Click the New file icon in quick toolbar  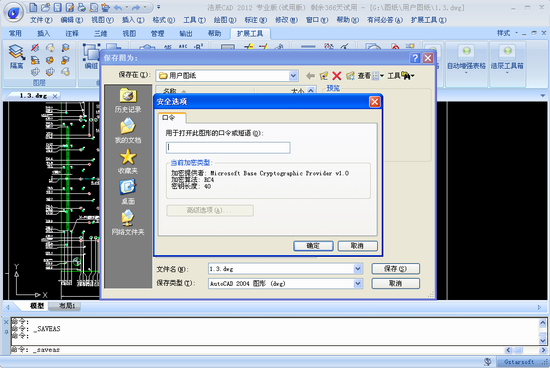(x=33, y=7)
